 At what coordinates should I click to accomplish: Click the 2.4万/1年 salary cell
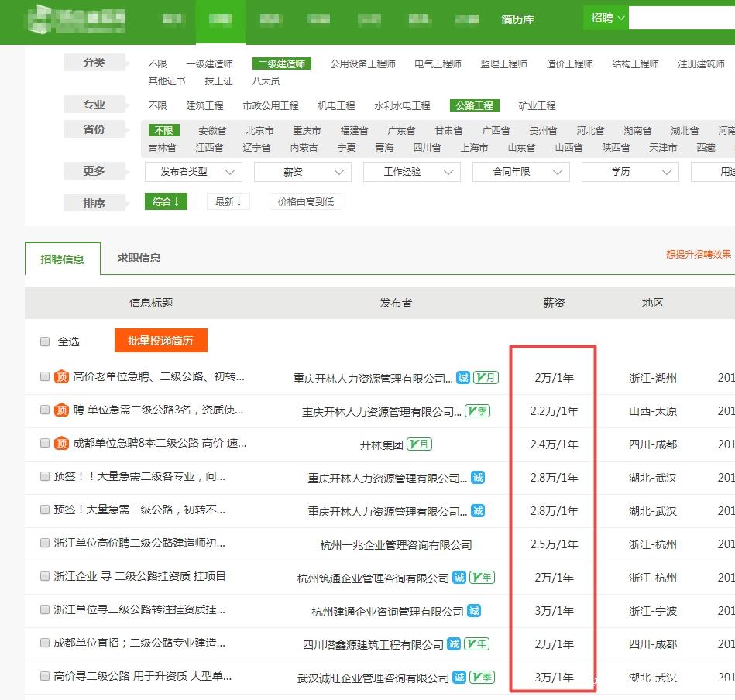click(x=554, y=444)
